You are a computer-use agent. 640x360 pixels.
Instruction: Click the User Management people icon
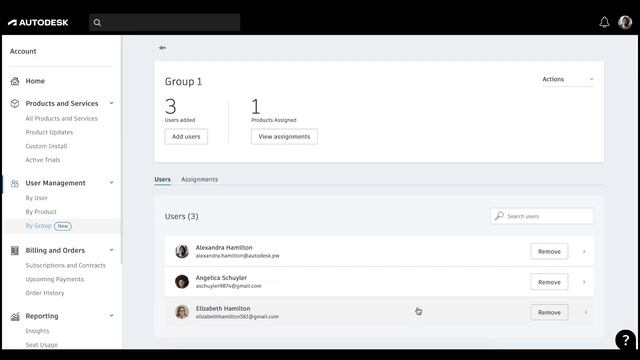[15, 183]
